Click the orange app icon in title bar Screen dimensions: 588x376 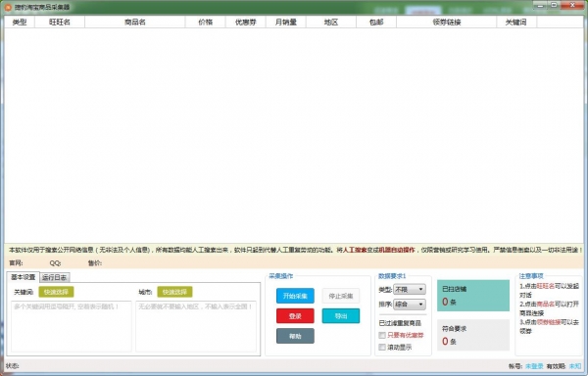click(8, 7)
